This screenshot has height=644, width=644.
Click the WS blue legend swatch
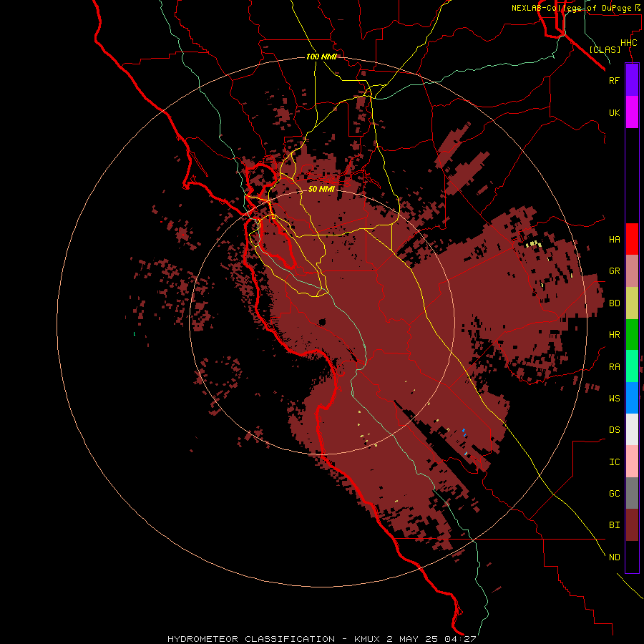(632, 398)
